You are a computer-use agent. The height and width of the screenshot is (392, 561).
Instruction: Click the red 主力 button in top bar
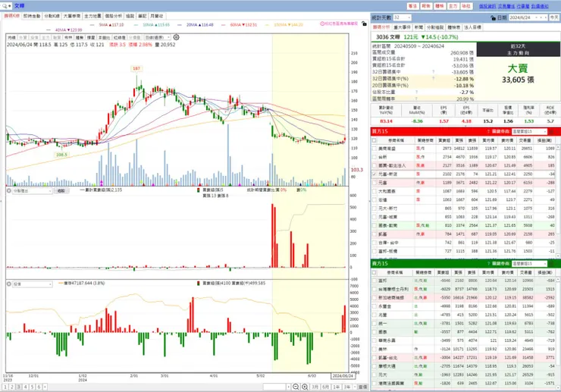[x=453, y=6]
